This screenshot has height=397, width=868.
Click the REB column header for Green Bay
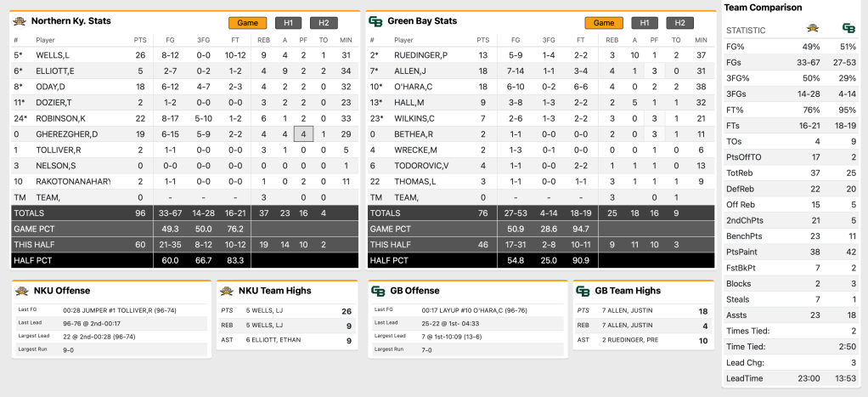(612, 40)
